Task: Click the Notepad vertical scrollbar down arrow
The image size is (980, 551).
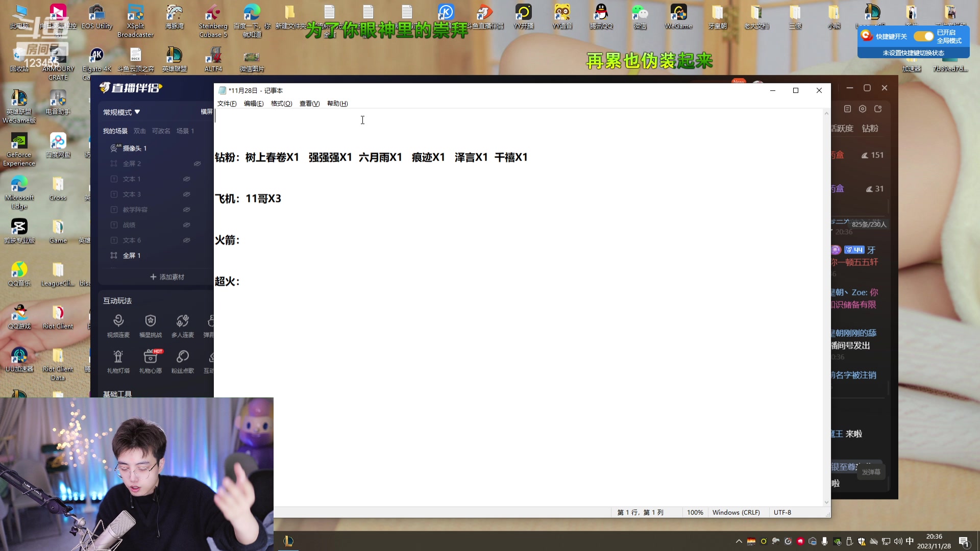Action: coord(826,503)
